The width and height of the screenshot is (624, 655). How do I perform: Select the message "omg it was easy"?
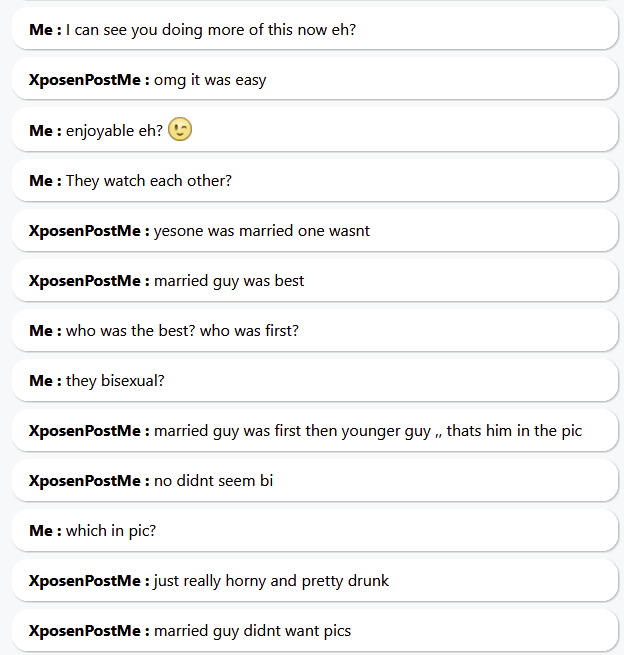tap(210, 80)
